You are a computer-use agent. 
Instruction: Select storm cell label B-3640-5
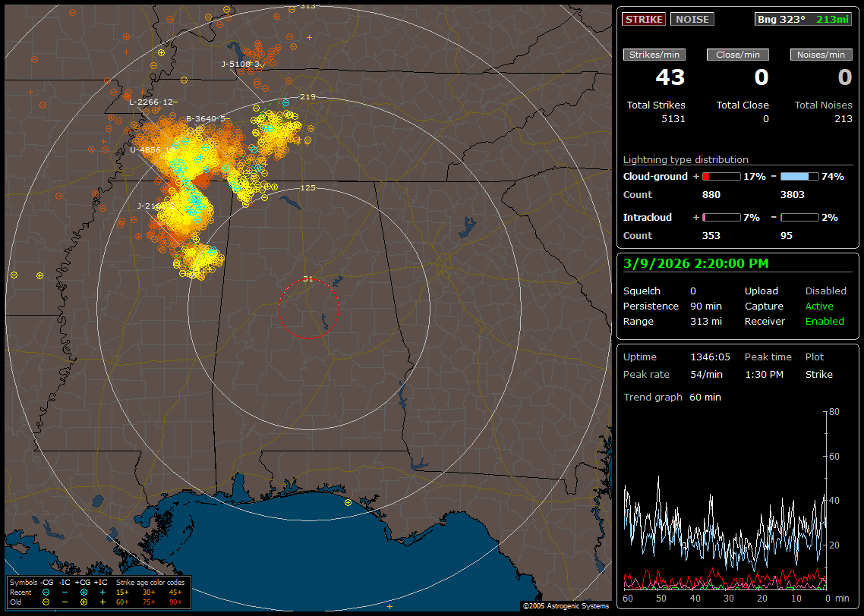pyautogui.click(x=206, y=118)
